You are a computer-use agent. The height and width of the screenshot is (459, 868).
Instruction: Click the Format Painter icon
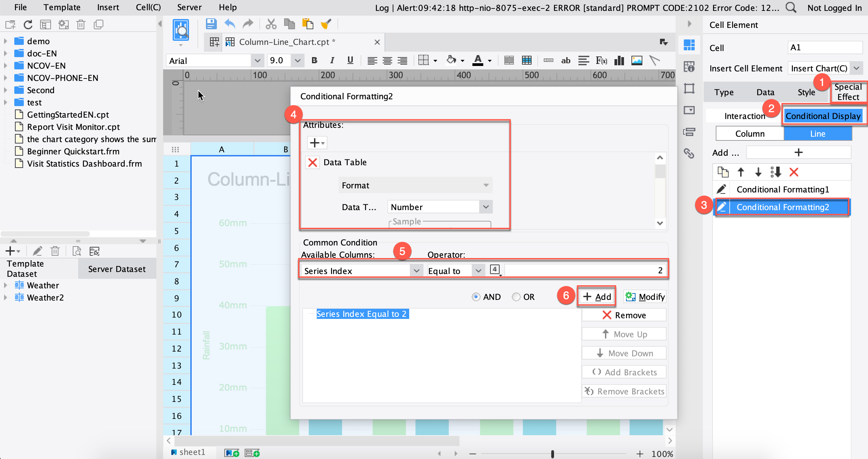(x=326, y=24)
